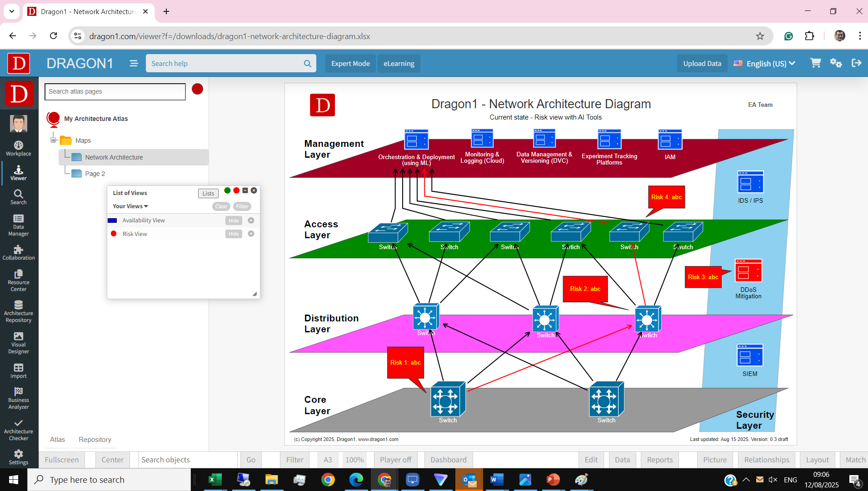Switch to the Repository tab

click(x=95, y=440)
